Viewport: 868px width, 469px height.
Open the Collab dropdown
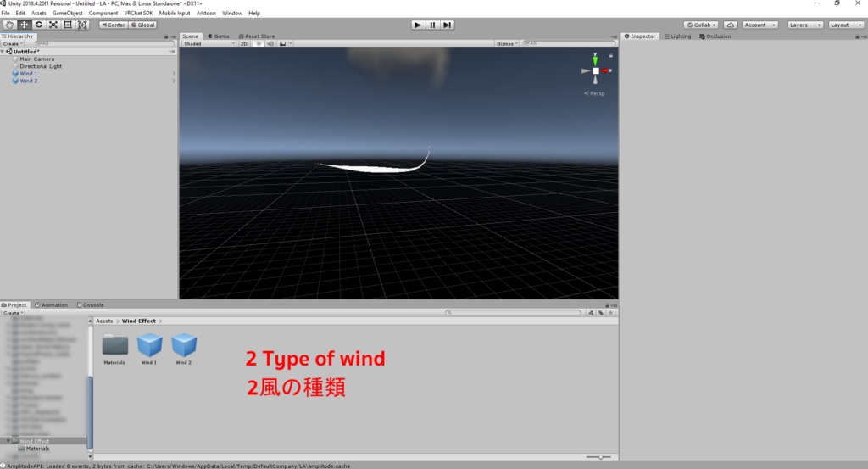[701, 25]
